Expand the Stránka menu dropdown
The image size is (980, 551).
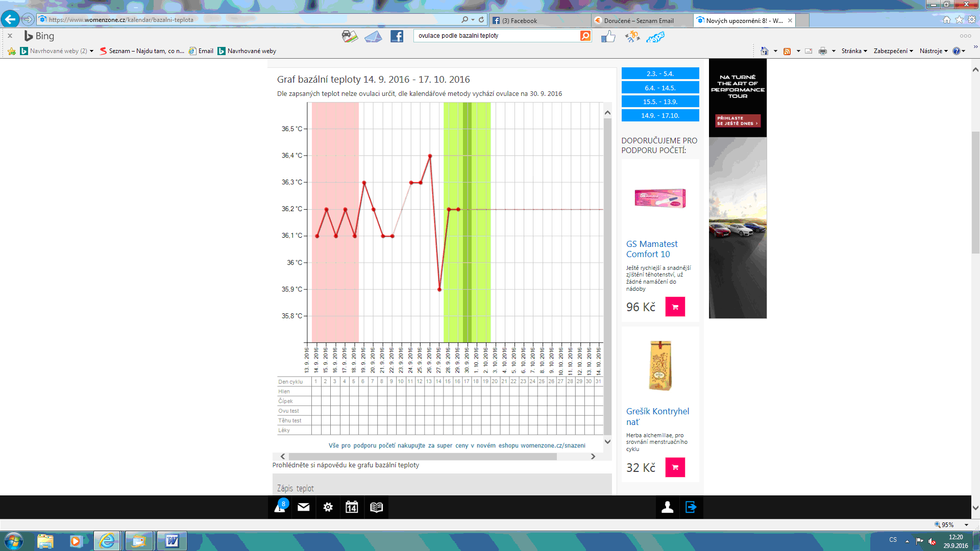[854, 51]
